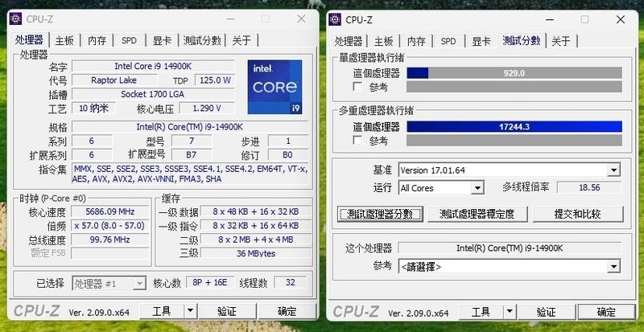Click the 核心电压 value 1.290 V
The image size is (644, 332).
[207, 109]
